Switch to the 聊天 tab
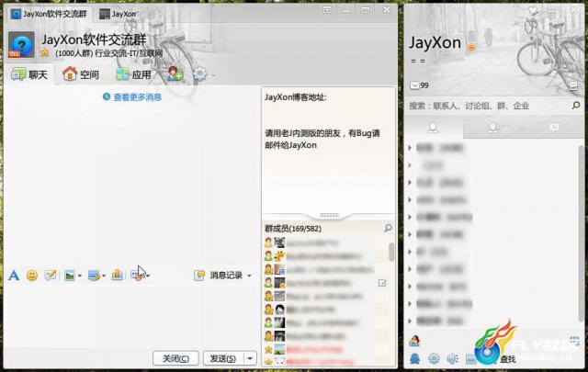Screen dimensions: 588x372 tap(30, 74)
